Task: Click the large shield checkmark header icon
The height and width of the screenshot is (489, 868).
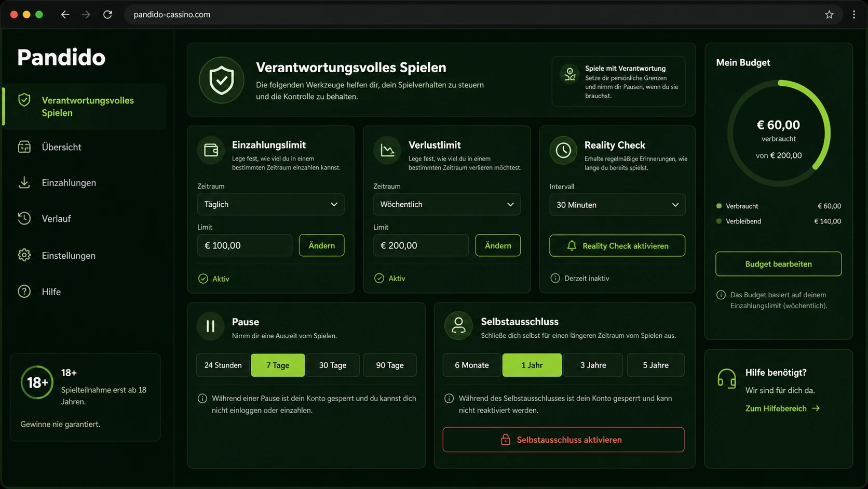Action: [x=222, y=81]
